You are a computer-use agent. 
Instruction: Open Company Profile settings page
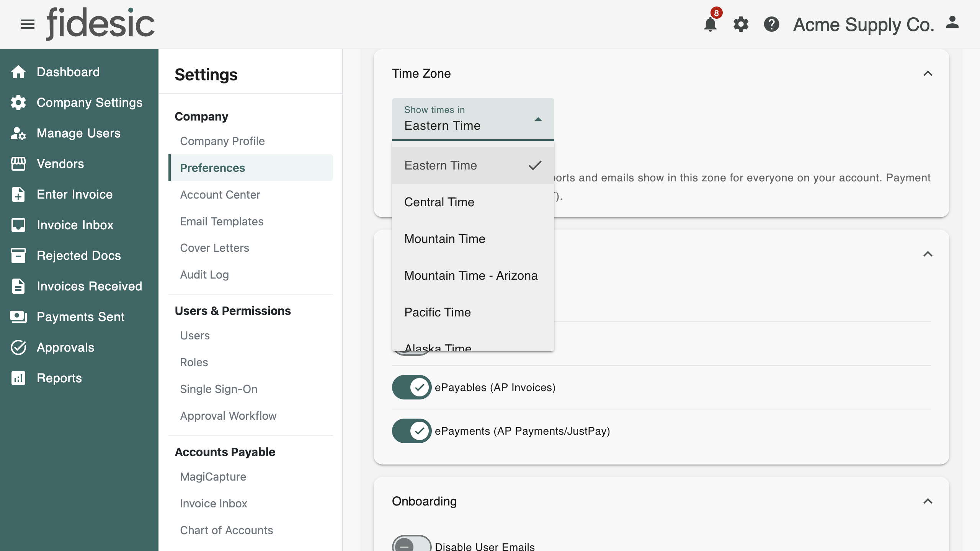222,141
